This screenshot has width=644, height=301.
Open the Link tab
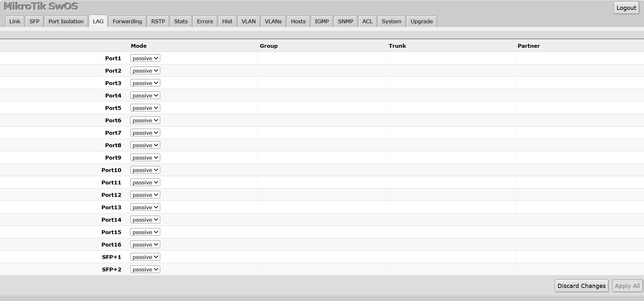click(15, 21)
